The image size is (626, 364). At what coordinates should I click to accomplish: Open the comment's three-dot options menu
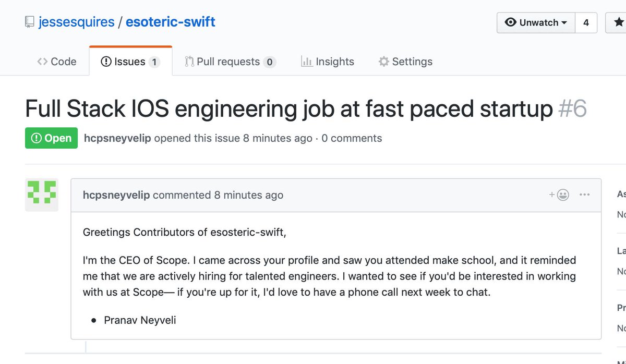click(x=584, y=195)
